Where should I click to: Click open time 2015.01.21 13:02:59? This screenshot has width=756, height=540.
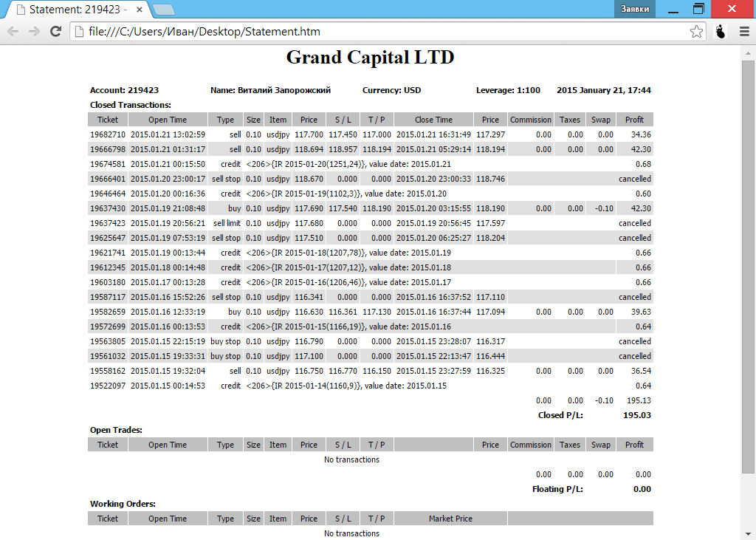point(168,134)
